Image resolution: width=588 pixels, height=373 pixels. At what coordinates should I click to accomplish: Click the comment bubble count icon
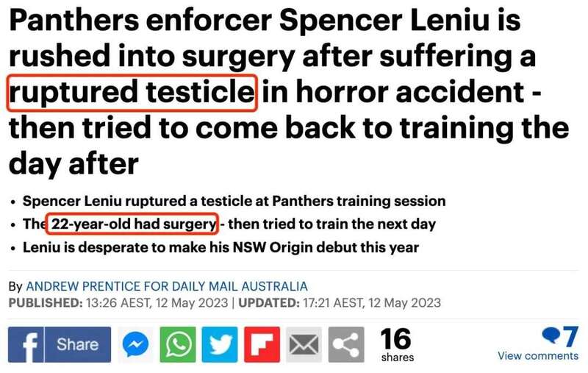552,335
